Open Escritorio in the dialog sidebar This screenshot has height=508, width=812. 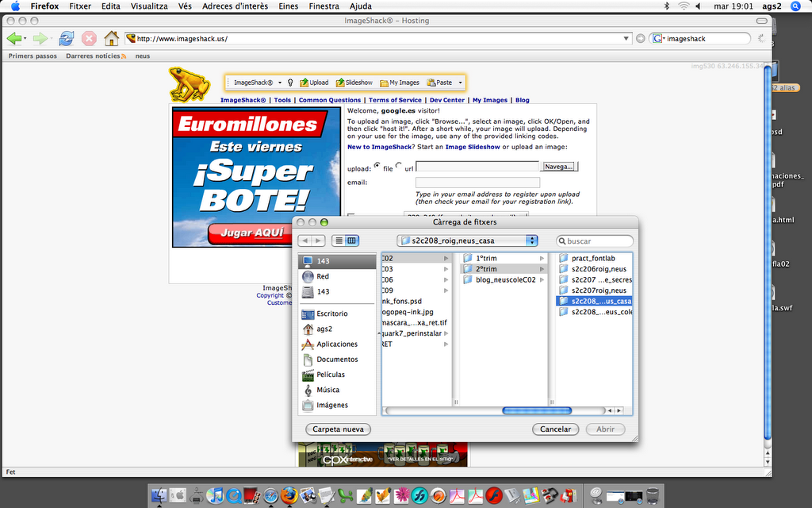point(337,314)
